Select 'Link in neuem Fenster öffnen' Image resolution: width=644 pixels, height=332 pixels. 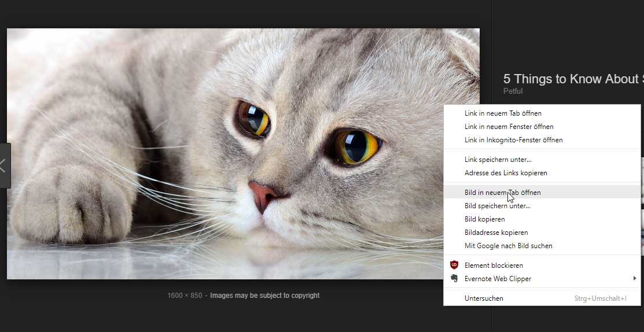[x=509, y=127]
